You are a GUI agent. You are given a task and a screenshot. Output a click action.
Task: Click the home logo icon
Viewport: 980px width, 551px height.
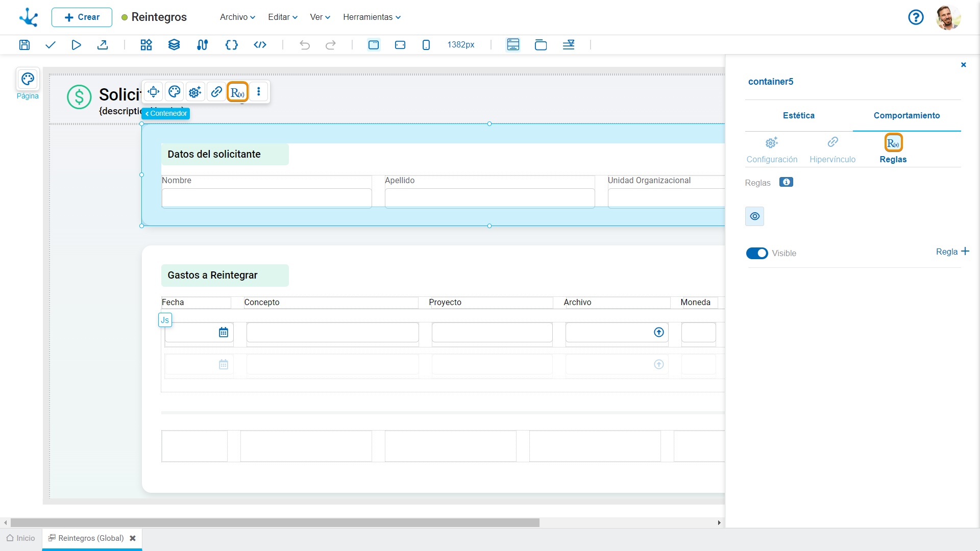pos(29,17)
